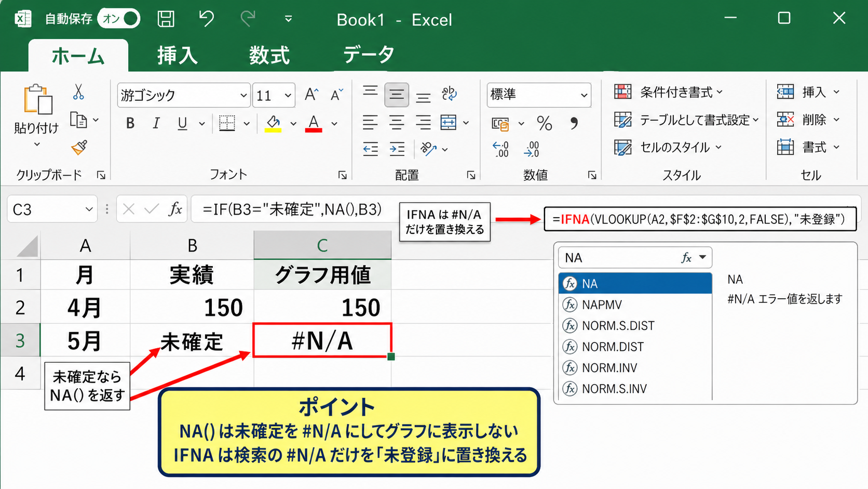Click the Increase Decimal icon
This screenshot has height=489, width=868.
coord(501,150)
